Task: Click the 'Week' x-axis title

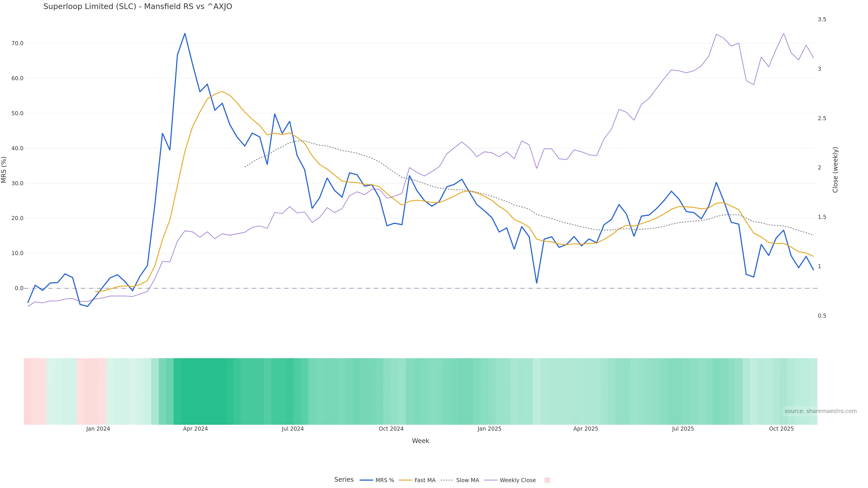Action: coord(420,441)
